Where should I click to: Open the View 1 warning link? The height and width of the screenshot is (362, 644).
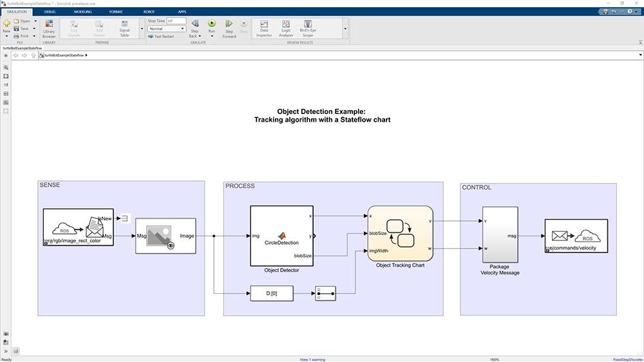pyautogui.click(x=312, y=359)
